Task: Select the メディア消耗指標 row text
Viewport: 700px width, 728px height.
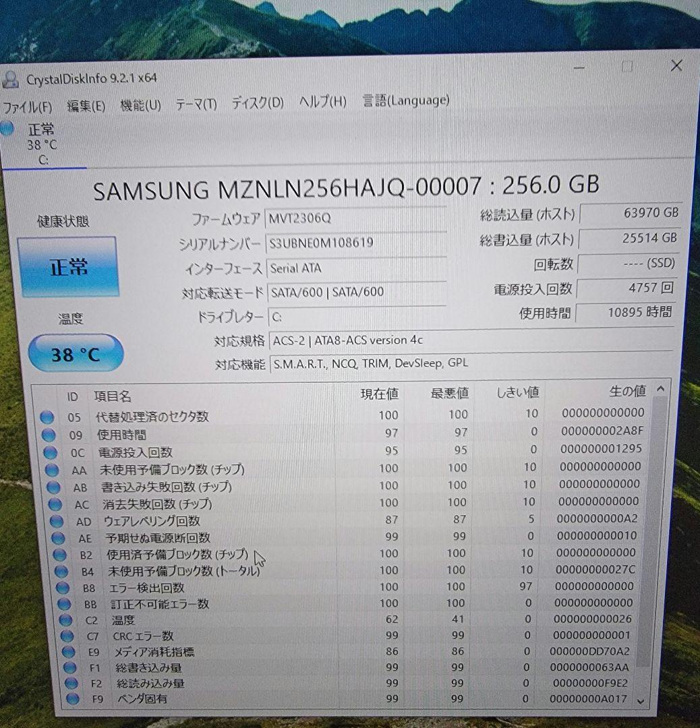Action: click(x=154, y=651)
